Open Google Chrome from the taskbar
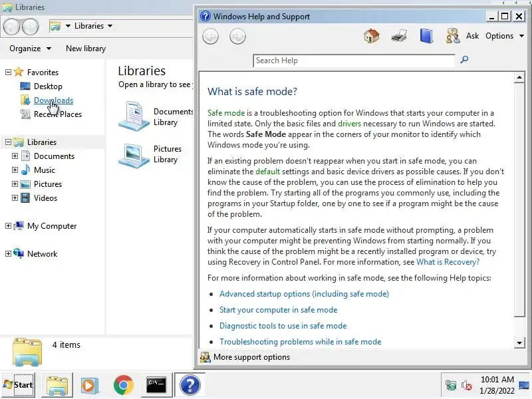532x399 pixels. pyautogui.click(x=124, y=385)
